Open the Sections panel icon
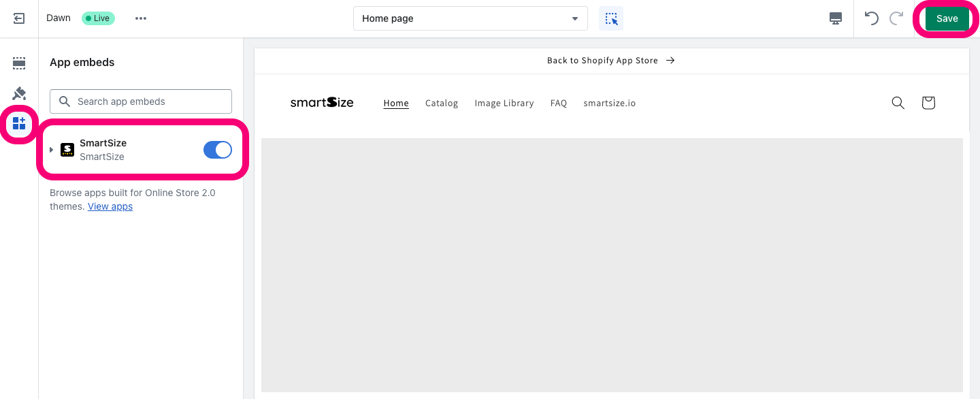Image resolution: width=980 pixels, height=399 pixels. coord(19,63)
